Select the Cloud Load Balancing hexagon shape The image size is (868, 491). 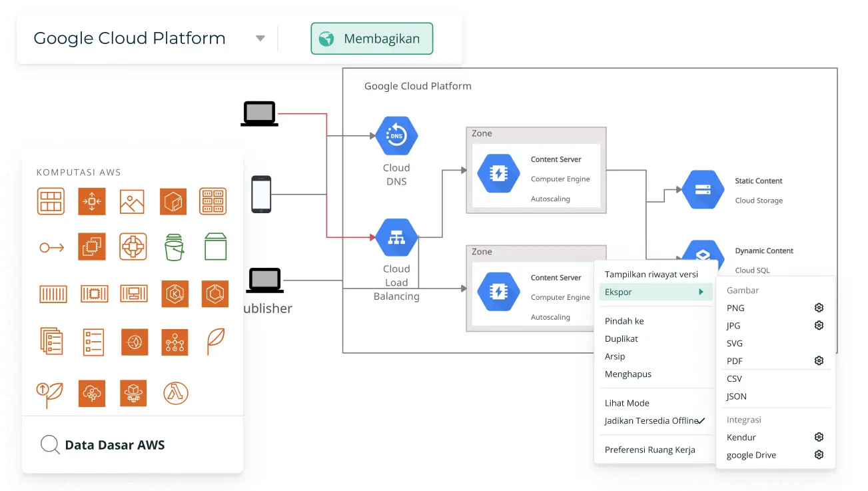[x=396, y=237]
